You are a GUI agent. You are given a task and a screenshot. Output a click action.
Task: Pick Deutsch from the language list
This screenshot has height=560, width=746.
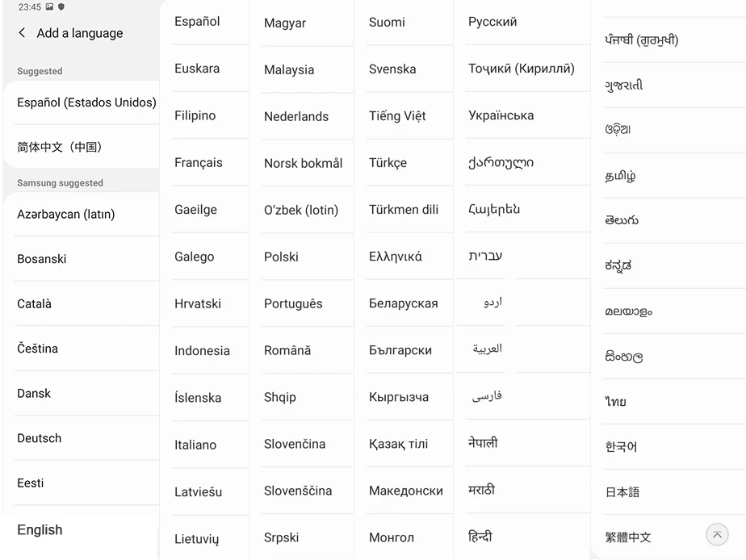40,438
